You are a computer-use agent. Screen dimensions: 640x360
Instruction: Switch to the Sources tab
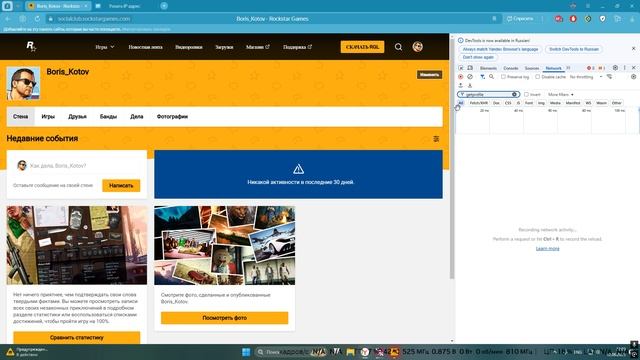coord(532,68)
